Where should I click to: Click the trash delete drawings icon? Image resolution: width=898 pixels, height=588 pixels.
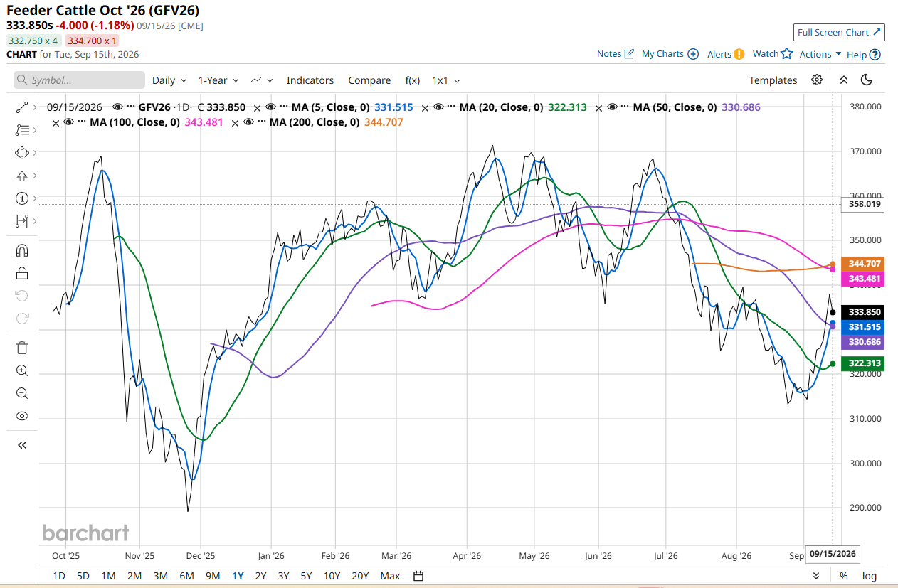coord(21,348)
